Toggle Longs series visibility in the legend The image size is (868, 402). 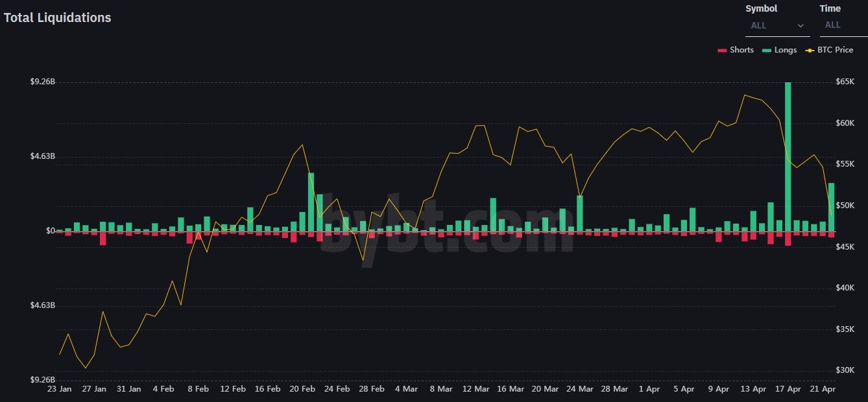click(x=780, y=50)
